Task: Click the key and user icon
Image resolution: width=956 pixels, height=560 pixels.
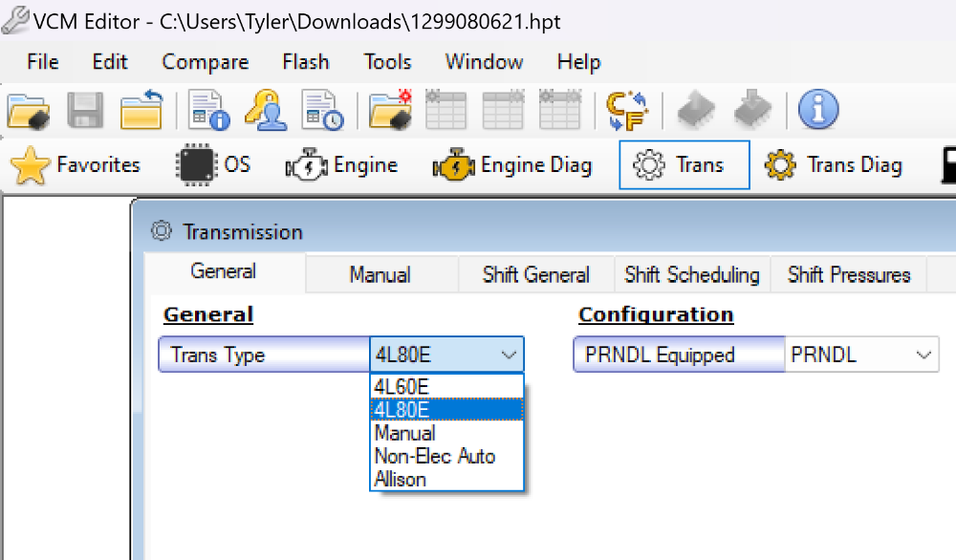Action: 265,111
